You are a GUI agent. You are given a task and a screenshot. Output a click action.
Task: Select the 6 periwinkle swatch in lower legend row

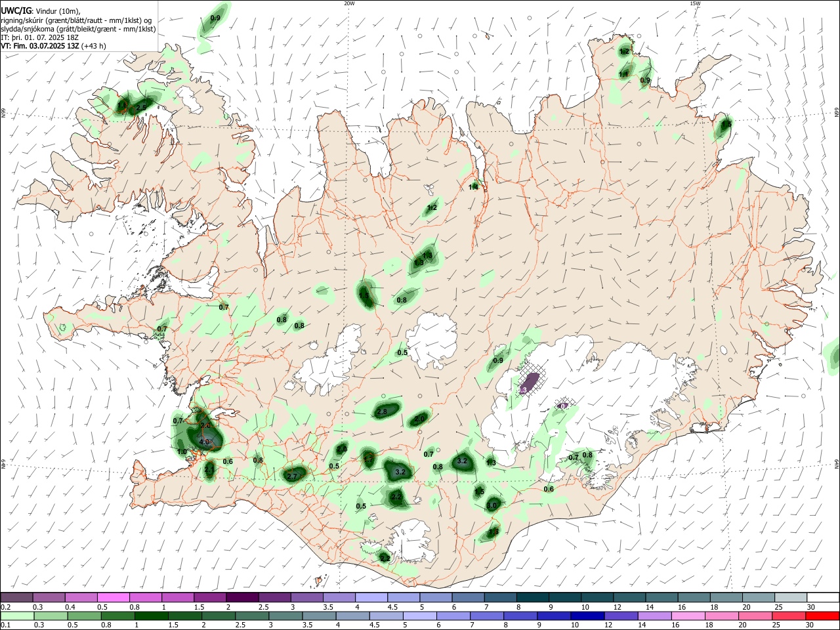(454, 616)
